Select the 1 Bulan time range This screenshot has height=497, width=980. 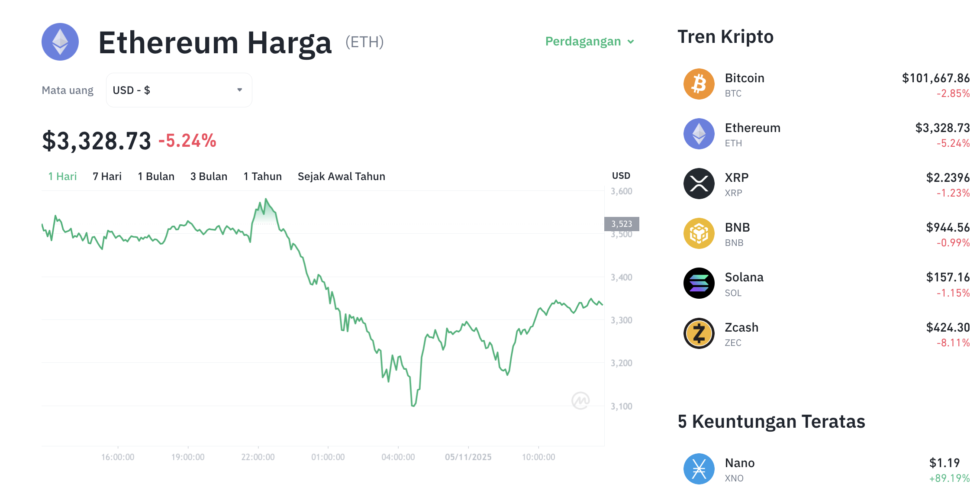click(x=156, y=176)
